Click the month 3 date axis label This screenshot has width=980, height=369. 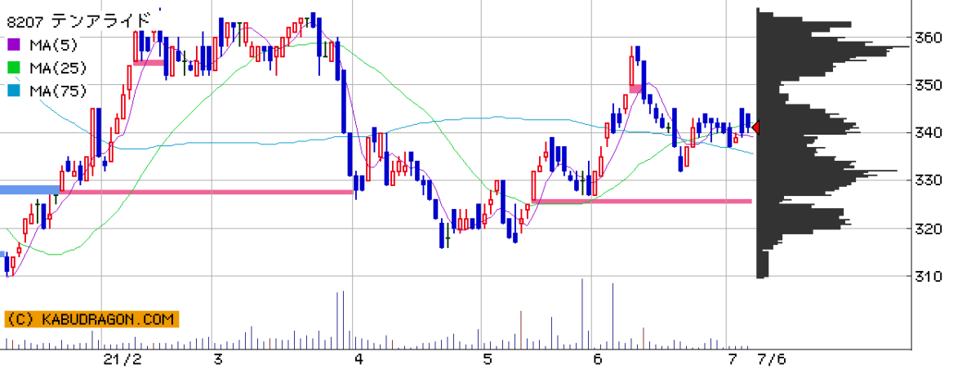pos(218,359)
